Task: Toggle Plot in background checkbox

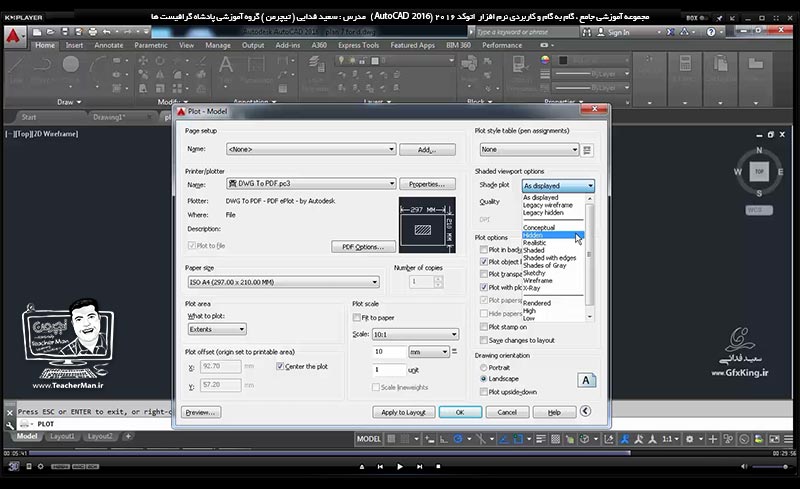Action: point(484,250)
